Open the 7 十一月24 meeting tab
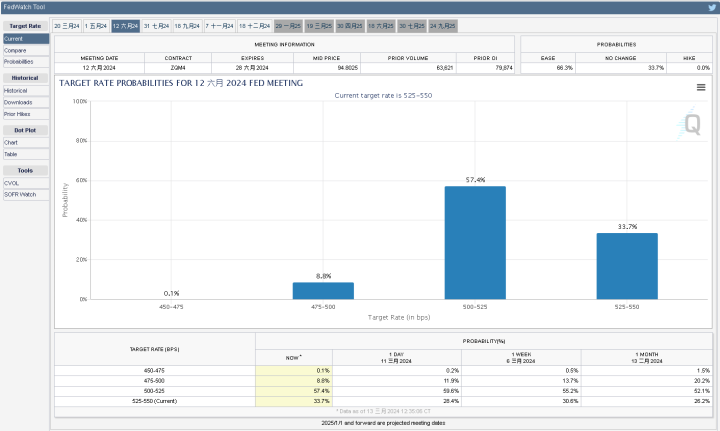 [x=219, y=26]
